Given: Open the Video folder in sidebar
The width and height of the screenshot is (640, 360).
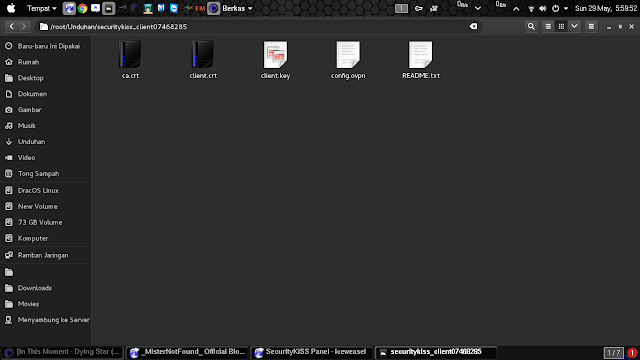Looking at the screenshot, I should tap(45, 158).
